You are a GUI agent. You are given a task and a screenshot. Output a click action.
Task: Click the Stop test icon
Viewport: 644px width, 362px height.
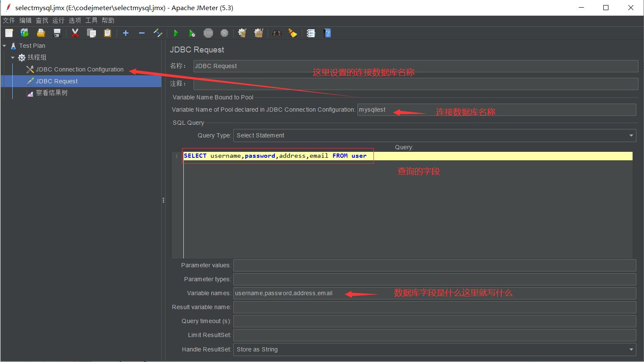[208, 33]
